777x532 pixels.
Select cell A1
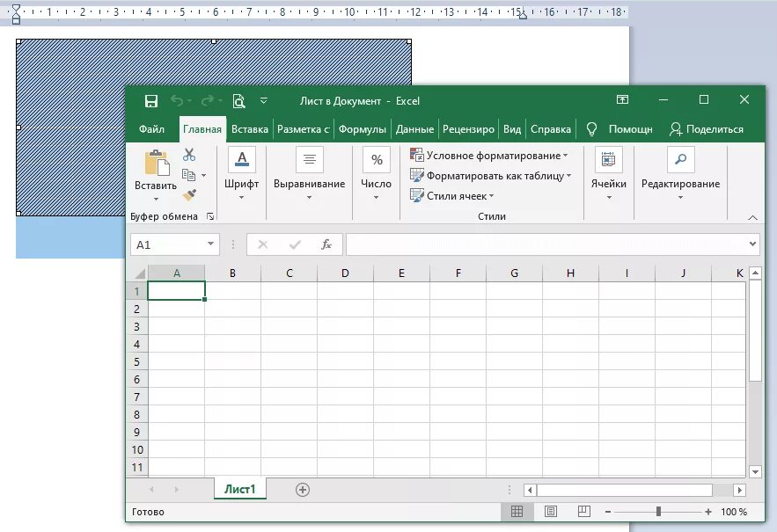176,291
